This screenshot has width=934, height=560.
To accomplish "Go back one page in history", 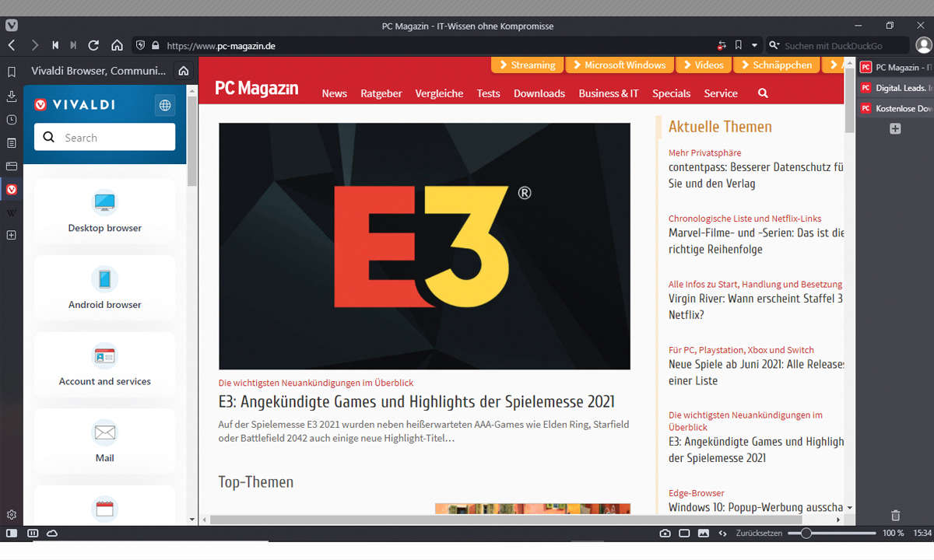I will pos(12,46).
